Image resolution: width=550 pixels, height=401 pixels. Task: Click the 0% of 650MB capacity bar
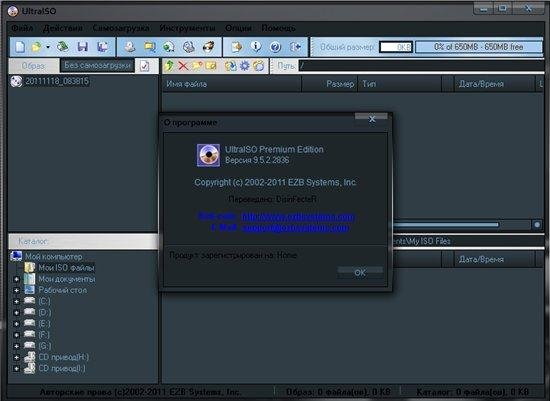click(479, 47)
